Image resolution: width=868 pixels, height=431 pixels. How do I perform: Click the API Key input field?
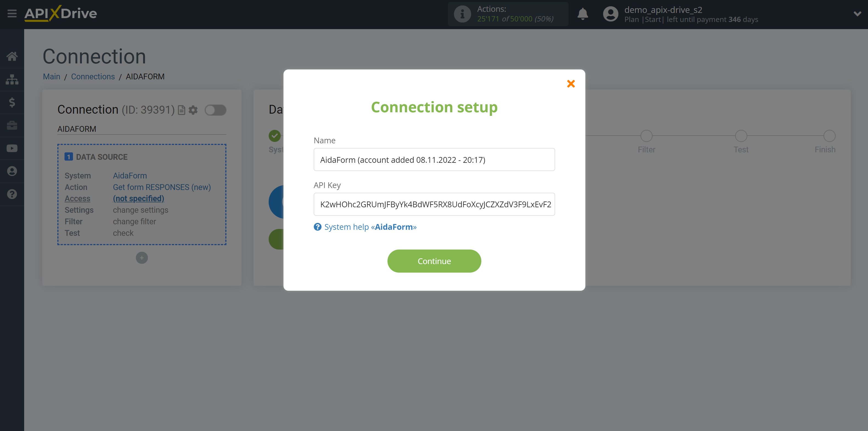click(435, 205)
